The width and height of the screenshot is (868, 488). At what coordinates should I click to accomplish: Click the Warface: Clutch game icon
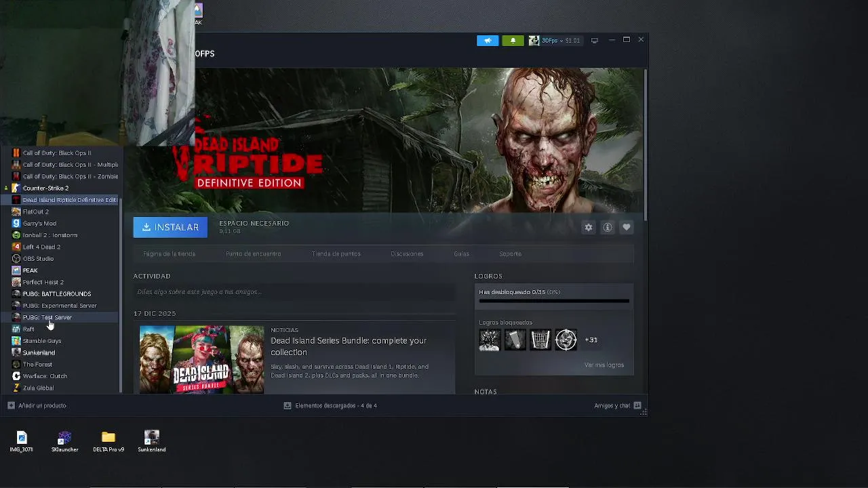click(x=16, y=376)
